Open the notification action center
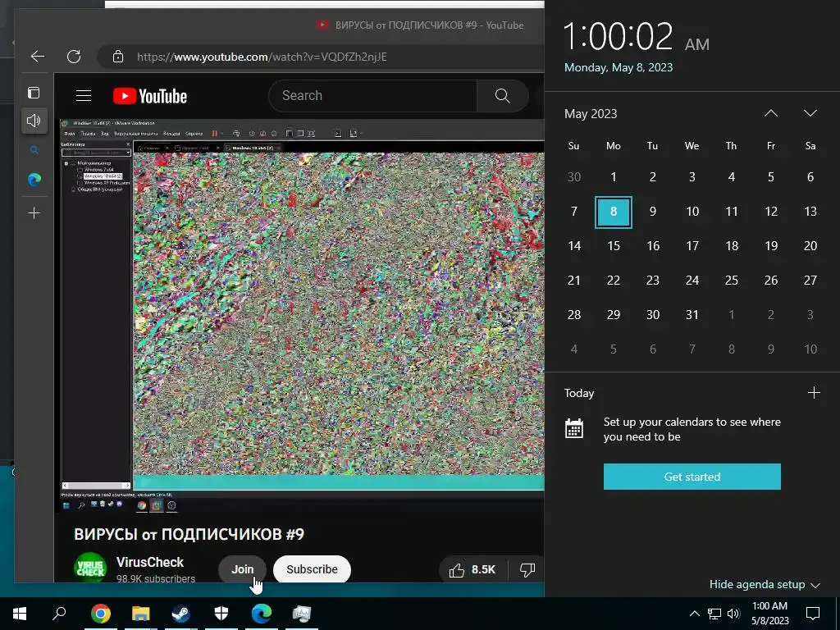840x630 pixels. 813,614
